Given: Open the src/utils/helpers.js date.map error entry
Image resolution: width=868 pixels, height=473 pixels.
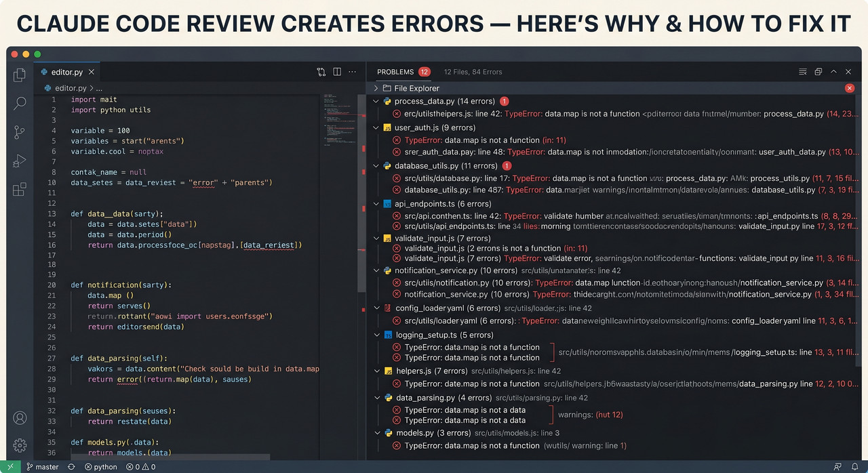Looking at the screenshot, I should tap(625, 384).
